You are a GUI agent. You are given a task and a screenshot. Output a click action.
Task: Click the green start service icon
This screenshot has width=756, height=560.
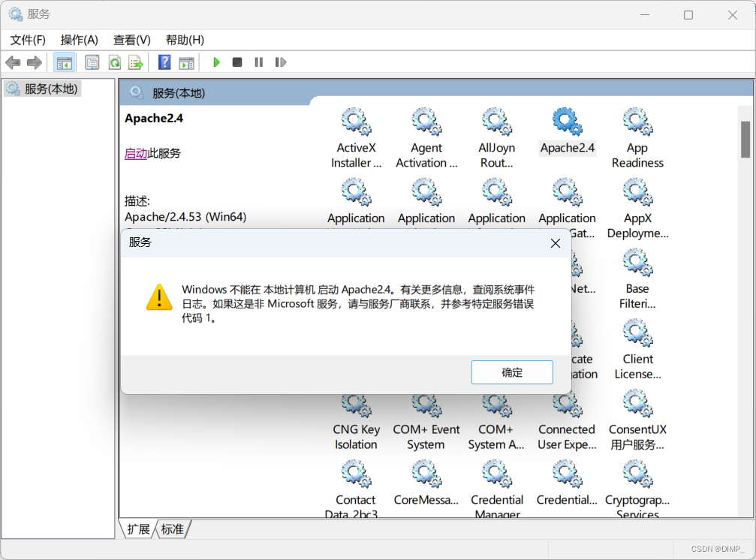point(216,62)
